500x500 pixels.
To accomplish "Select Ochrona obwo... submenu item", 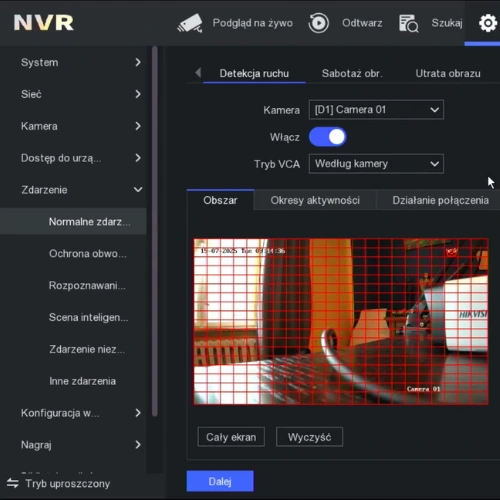I will click(x=73, y=254).
